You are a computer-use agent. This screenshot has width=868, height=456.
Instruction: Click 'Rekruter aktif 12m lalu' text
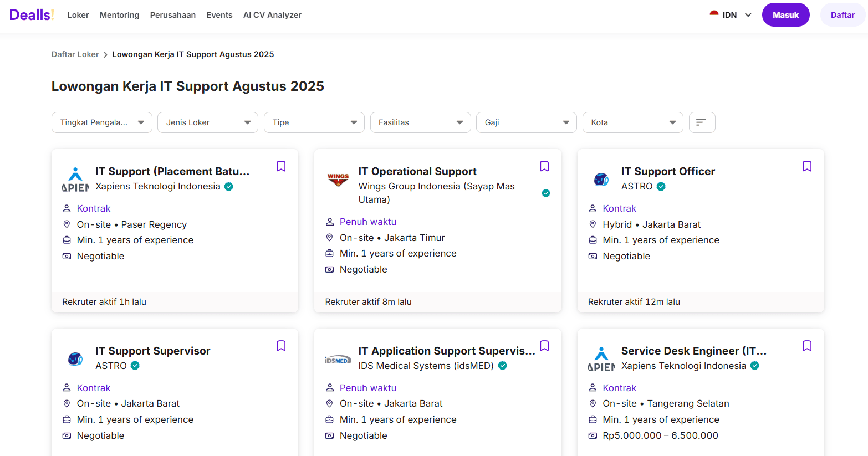point(634,302)
